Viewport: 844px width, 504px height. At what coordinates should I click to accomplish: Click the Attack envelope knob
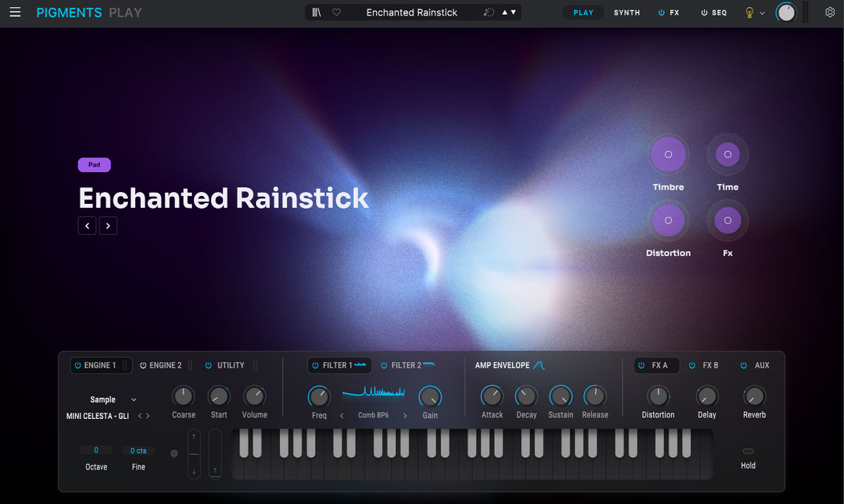pyautogui.click(x=492, y=396)
